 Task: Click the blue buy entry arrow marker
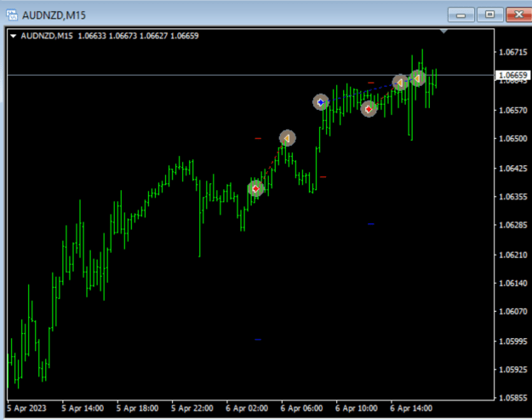point(321,102)
